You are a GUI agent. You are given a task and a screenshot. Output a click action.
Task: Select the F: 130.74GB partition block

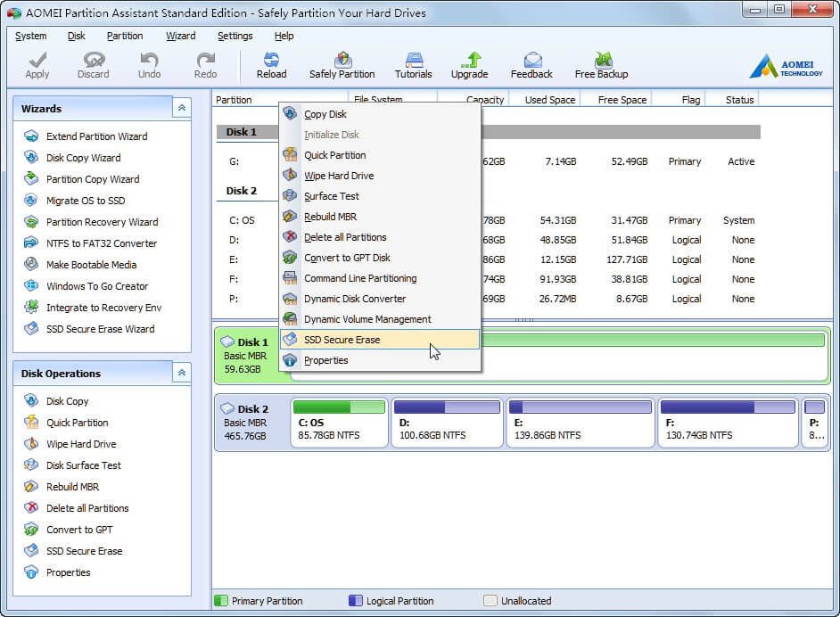[728, 423]
